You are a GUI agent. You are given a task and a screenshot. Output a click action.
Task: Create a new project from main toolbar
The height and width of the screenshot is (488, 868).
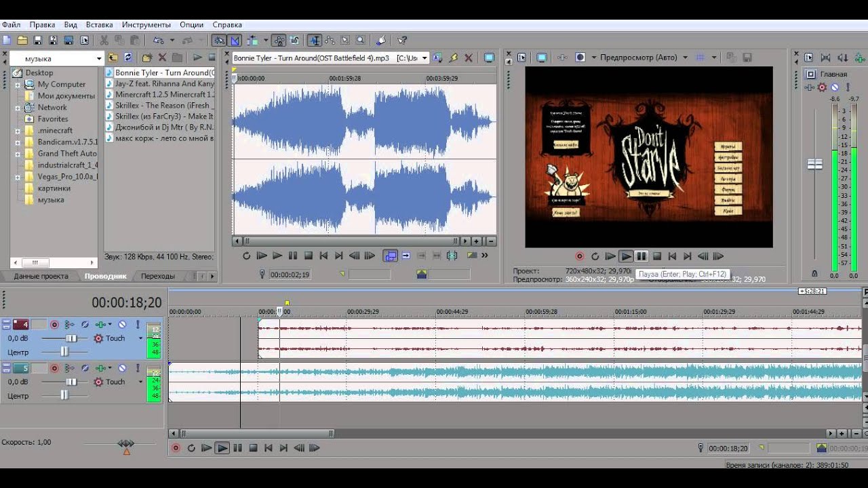coord(7,40)
